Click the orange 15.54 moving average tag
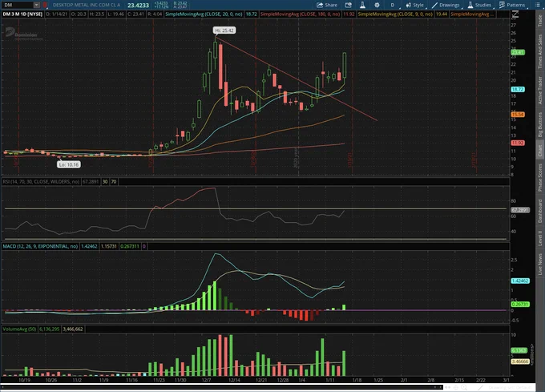 click(x=518, y=115)
